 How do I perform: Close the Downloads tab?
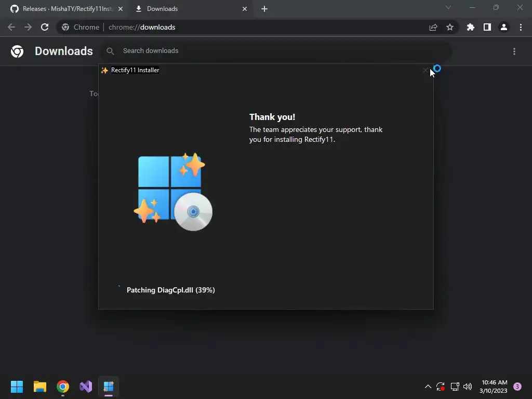pos(245,9)
